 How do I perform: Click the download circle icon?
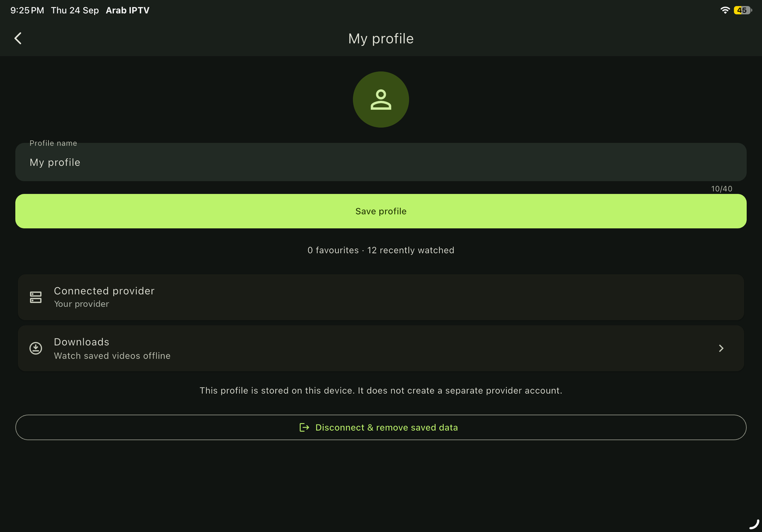(36, 348)
